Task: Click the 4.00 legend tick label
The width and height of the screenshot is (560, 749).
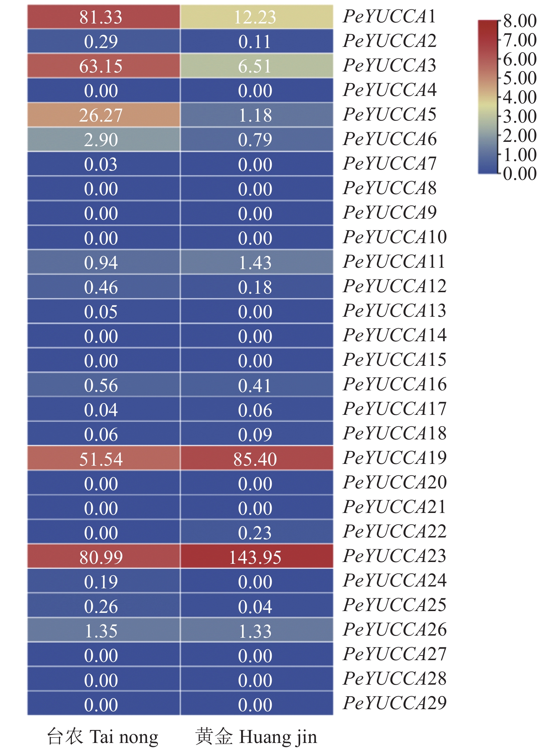Action: (519, 97)
